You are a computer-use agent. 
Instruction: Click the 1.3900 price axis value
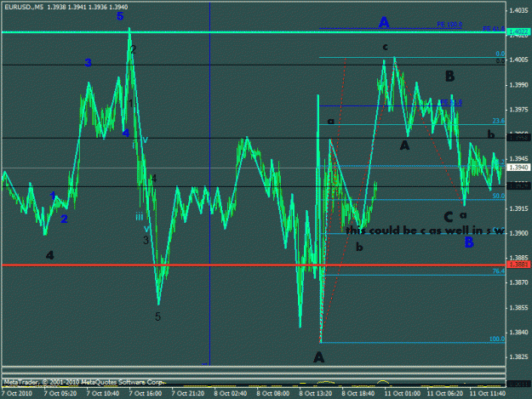(x=518, y=233)
